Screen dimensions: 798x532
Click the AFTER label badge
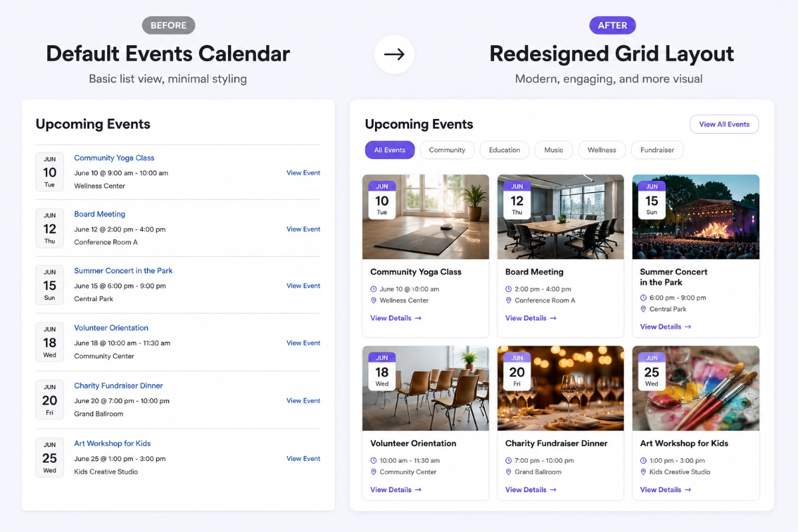[x=612, y=26]
